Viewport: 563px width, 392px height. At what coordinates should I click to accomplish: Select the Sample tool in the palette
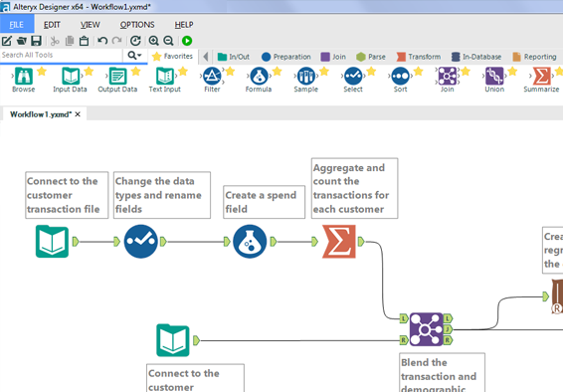click(x=306, y=80)
